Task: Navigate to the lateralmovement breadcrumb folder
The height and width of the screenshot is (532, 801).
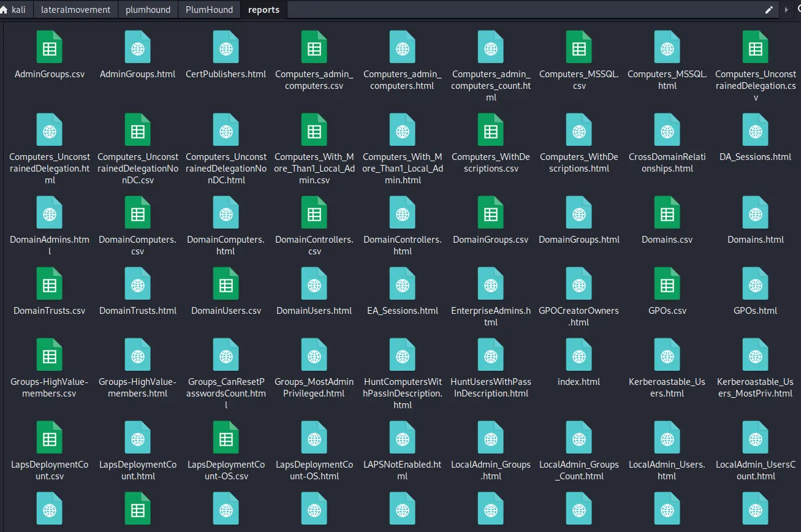Action: coord(76,10)
